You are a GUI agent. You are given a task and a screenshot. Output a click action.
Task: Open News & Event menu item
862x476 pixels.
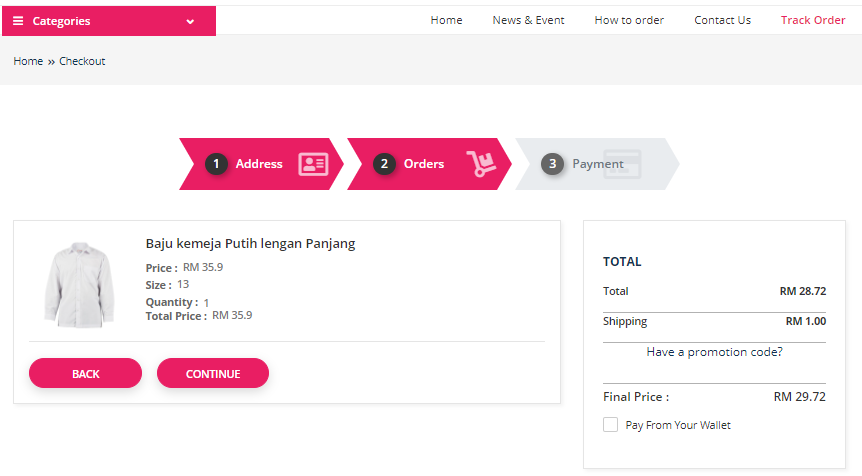point(528,20)
